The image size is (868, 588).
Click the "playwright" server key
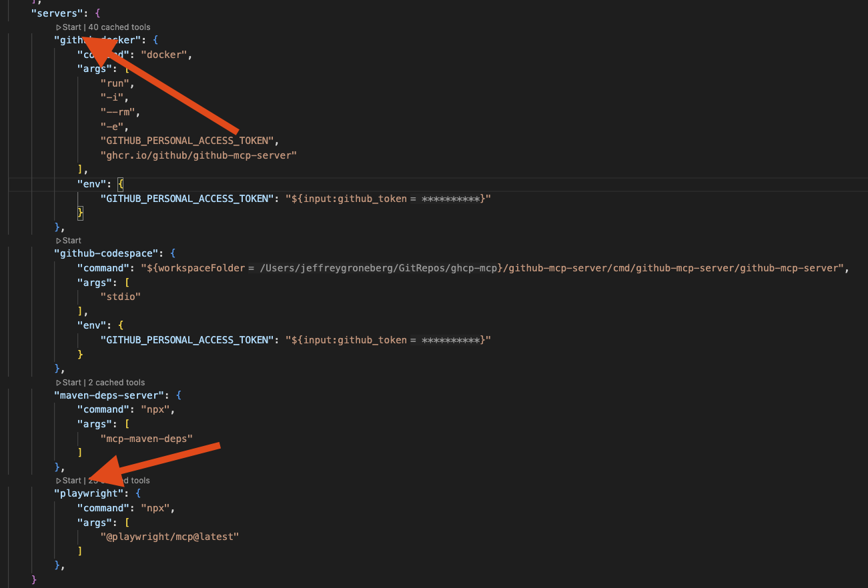[x=89, y=493]
